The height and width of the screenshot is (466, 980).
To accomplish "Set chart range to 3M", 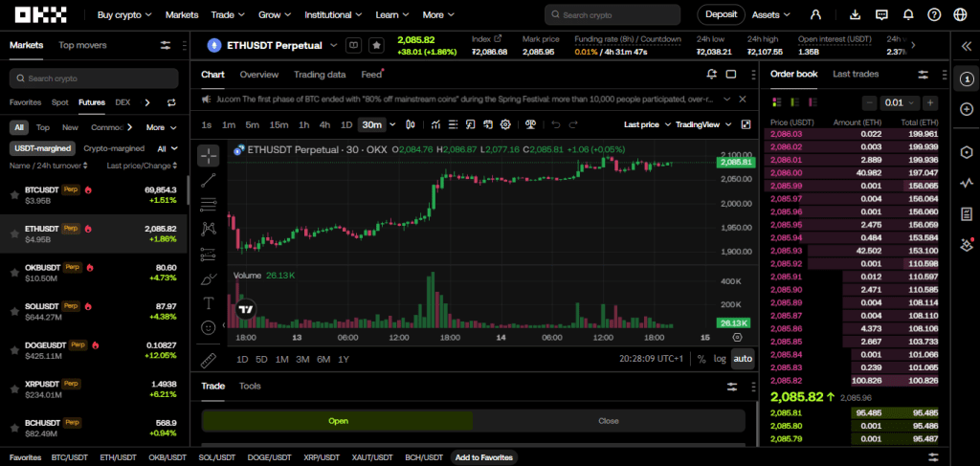I will [x=302, y=359].
